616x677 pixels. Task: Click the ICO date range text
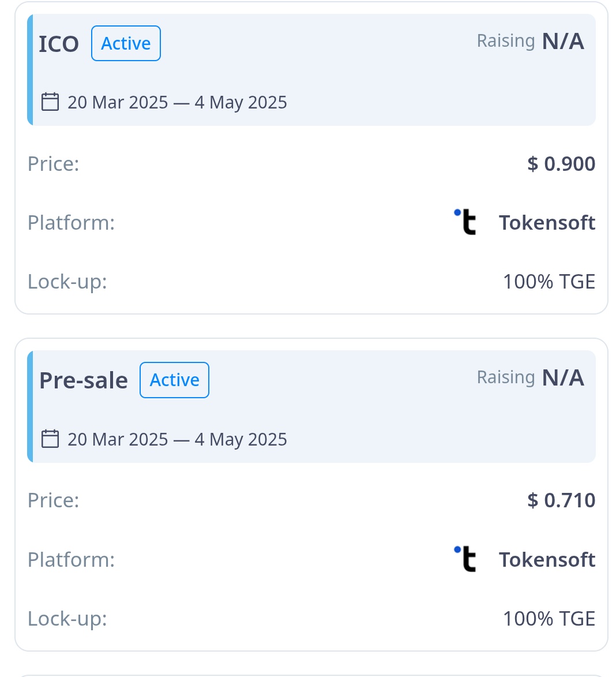click(177, 103)
